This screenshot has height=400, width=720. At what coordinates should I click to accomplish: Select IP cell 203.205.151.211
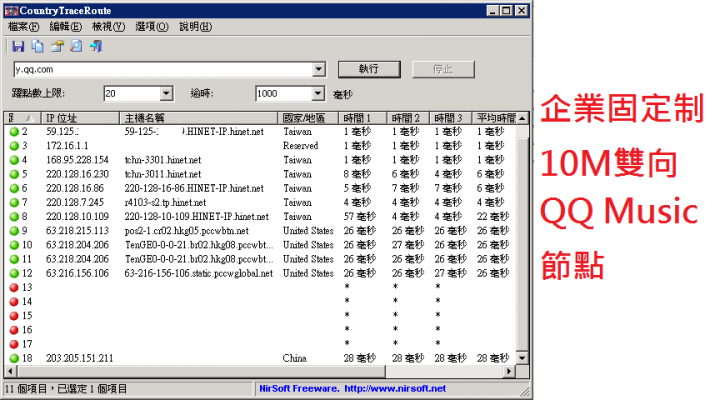(79, 358)
